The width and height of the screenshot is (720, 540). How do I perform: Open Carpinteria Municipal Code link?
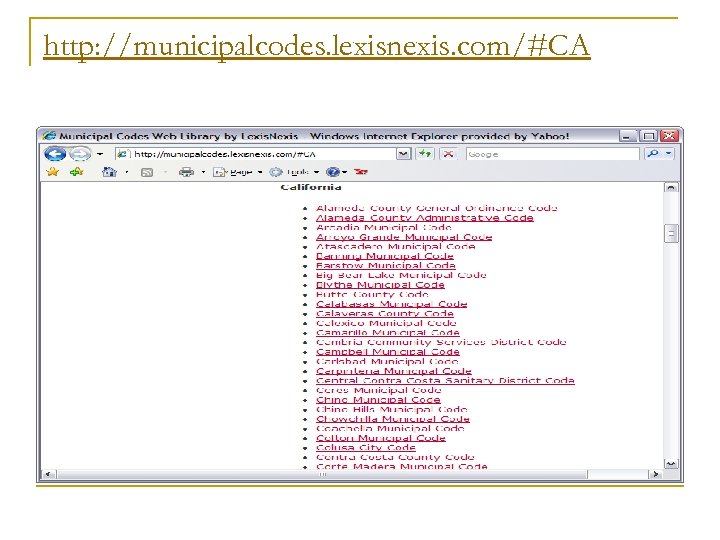pyautogui.click(x=394, y=371)
